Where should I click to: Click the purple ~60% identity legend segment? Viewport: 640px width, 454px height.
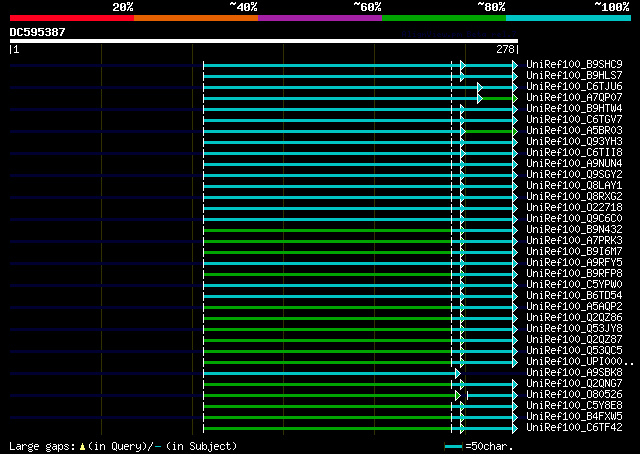tap(320, 18)
